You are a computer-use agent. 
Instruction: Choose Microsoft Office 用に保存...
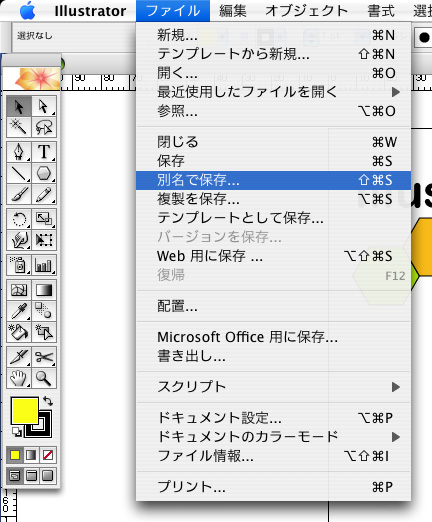(x=273, y=337)
